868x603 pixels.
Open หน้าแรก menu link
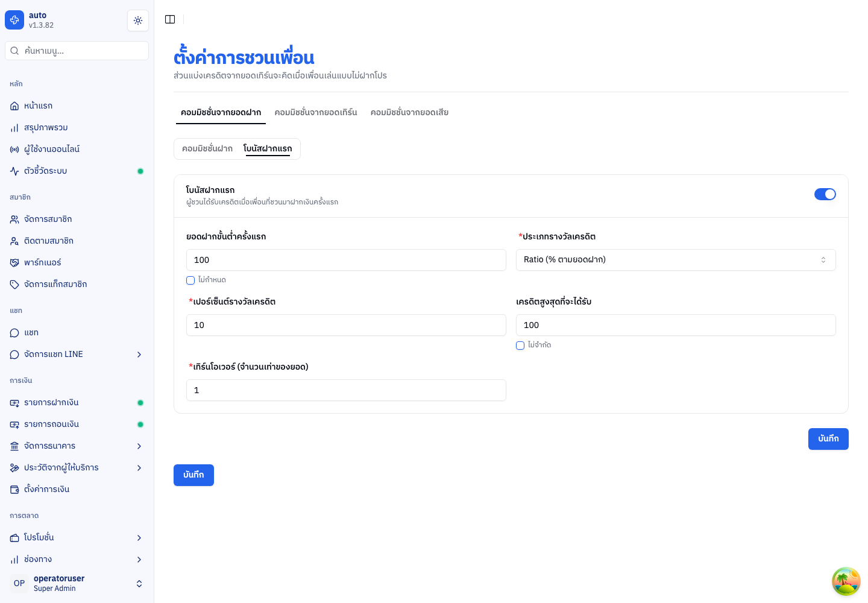(x=77, y=106)
